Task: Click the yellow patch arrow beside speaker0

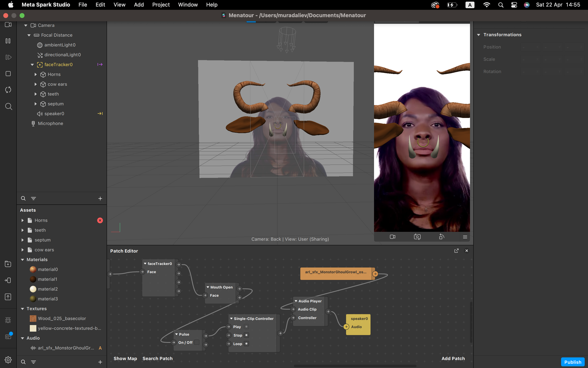Action: click(x=100, y=113)
